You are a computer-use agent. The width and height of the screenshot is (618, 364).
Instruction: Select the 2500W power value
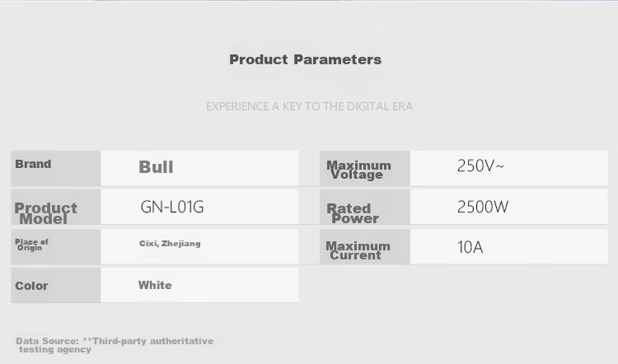click(483, 207)
